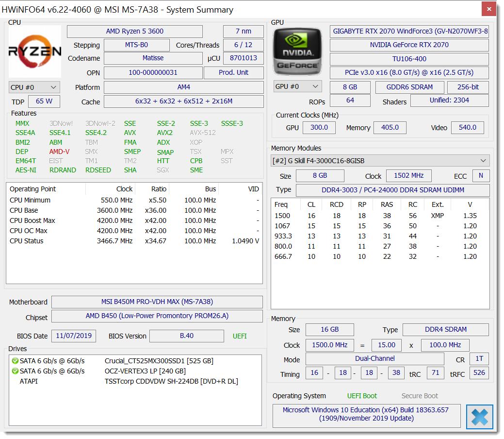Select the CPU Boost Max row
Image resolution: width=504 pixels, height=439 pixels.
[134, 221]
